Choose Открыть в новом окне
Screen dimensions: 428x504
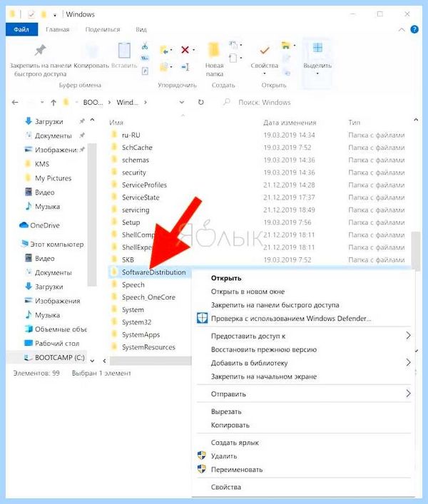248,292
